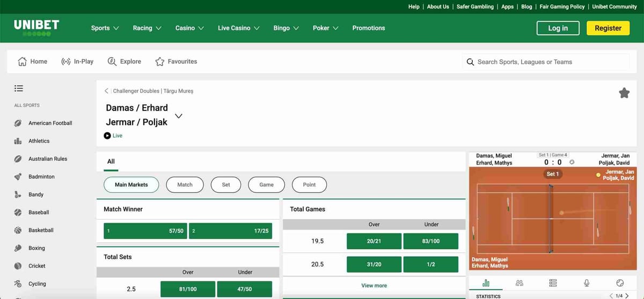Image resolution: width=644 pixels, height=299 pixels.
Task: Click the Live play icon
Action: click(107, 136)
